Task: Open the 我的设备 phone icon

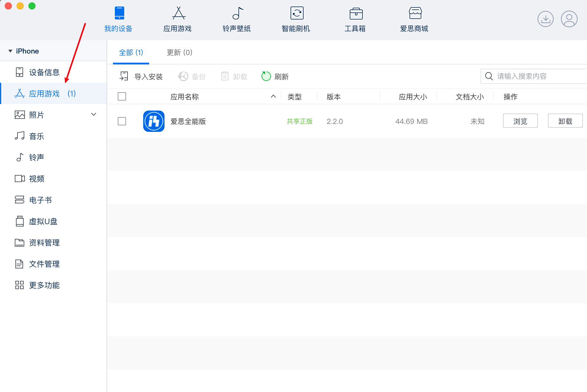Action: point(119,13)
